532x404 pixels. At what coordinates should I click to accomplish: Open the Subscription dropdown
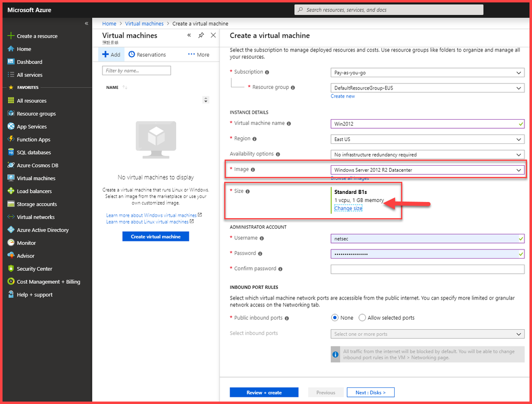427,73
